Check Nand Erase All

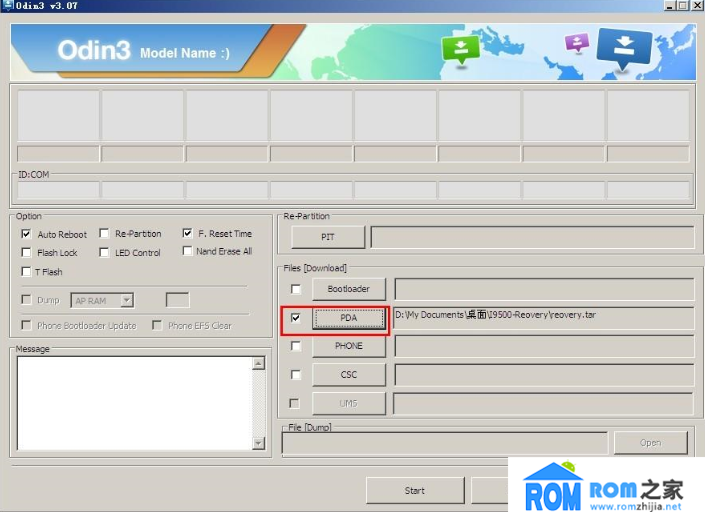point(187,251)
